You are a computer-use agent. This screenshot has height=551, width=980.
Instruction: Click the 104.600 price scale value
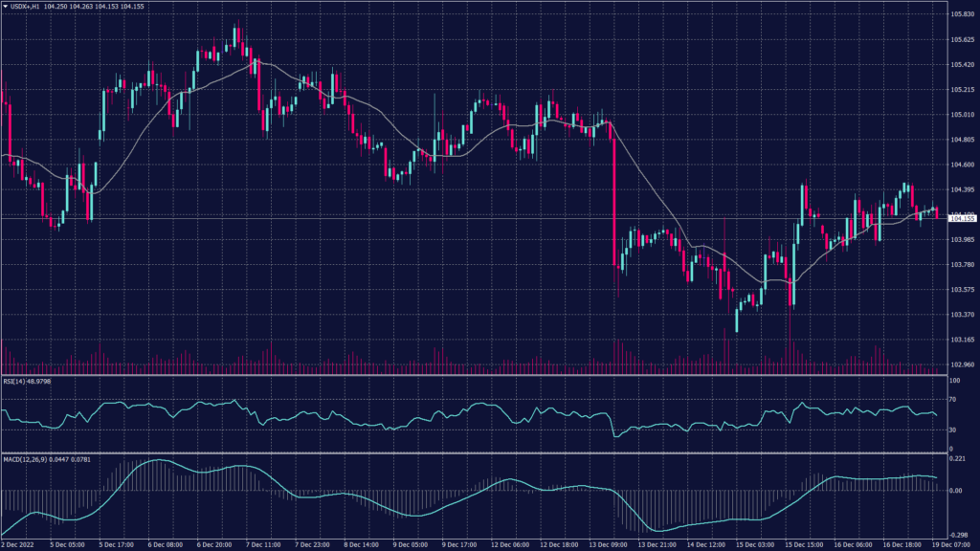962,165
